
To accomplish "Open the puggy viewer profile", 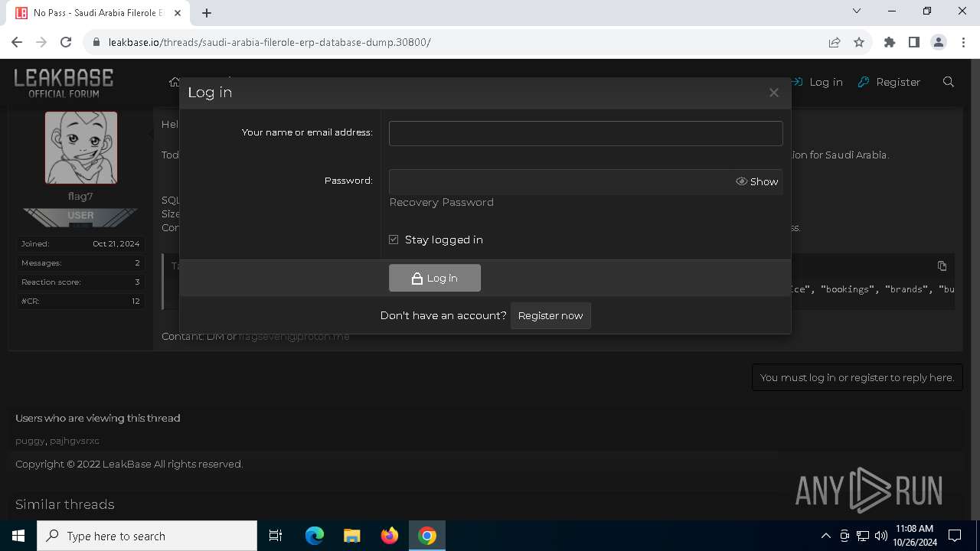I will point(30,441).
